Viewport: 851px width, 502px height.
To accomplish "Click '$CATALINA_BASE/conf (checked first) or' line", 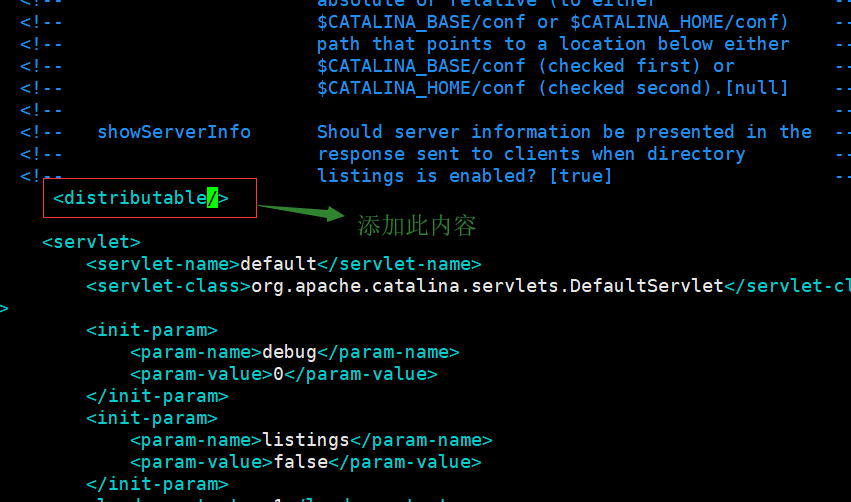I will pyautogui.click(x=525, y=66).
